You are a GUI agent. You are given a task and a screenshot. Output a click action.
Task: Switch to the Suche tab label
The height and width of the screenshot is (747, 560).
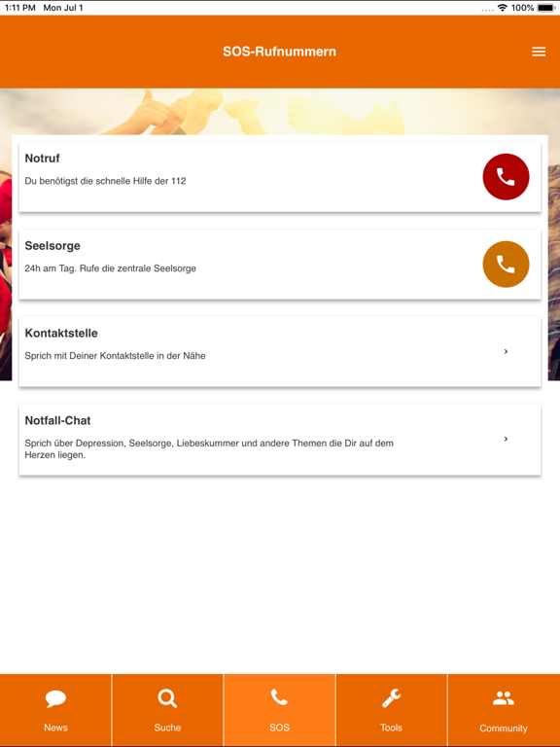[x=167, y=728]
